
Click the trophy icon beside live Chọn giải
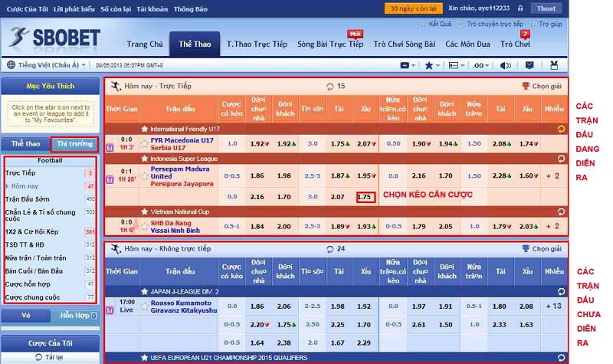(x=525, y=86)
